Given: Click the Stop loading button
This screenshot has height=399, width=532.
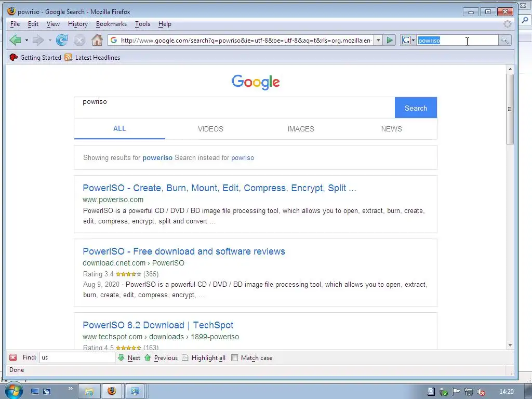Looking at the screenshot, I should [x=79, y=41].
